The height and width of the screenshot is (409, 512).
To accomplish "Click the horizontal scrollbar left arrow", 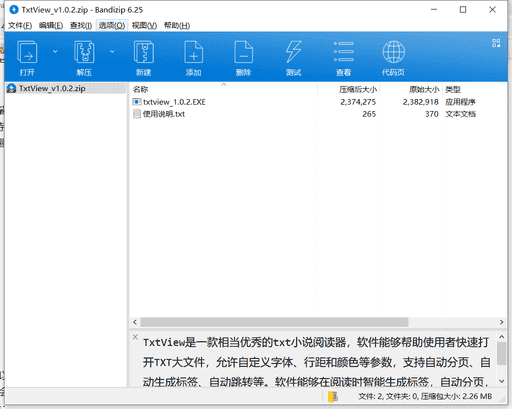I will pyautogui.click(x=135, y=322).
